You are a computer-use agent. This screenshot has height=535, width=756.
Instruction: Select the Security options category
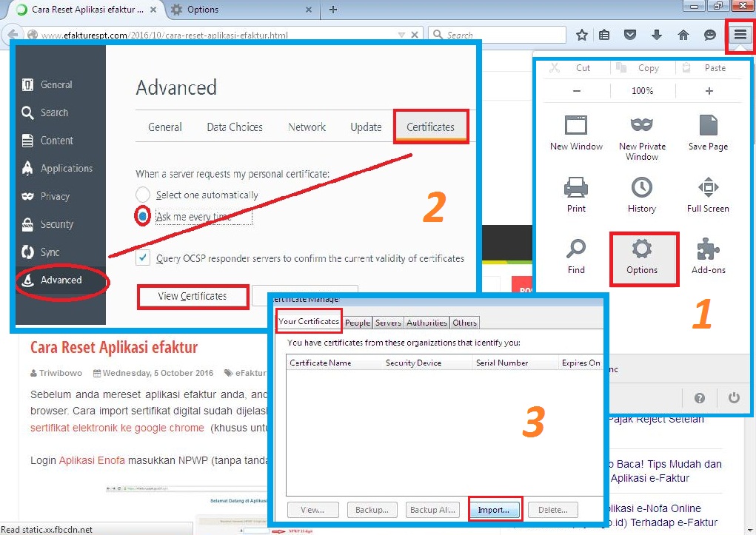coord(60,224)
